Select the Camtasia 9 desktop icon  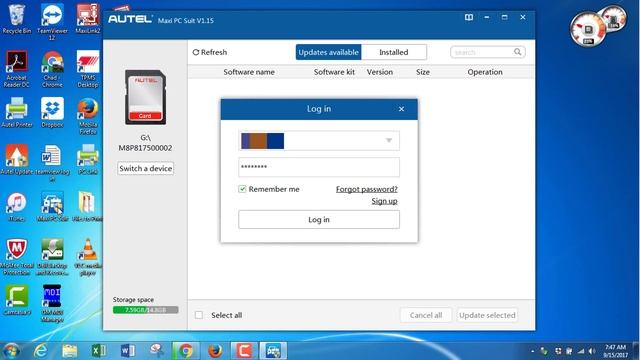pyautogui.click(x=16, y=300)
